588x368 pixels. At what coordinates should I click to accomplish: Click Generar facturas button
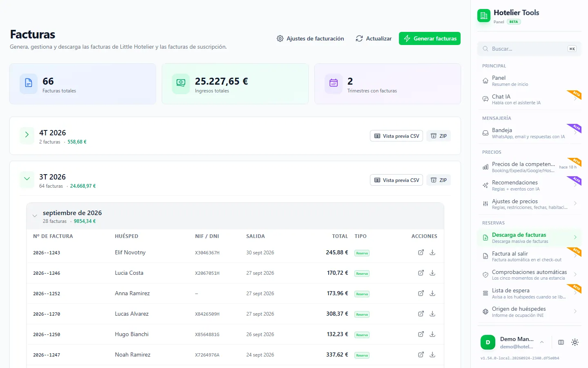point(430,38)
